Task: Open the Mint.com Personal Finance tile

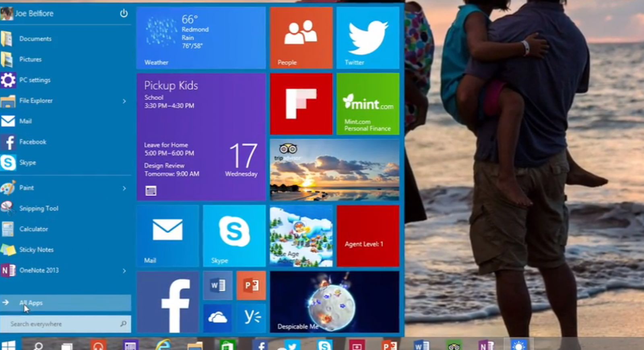Action: pyautogui.click(x=367, y=104)
